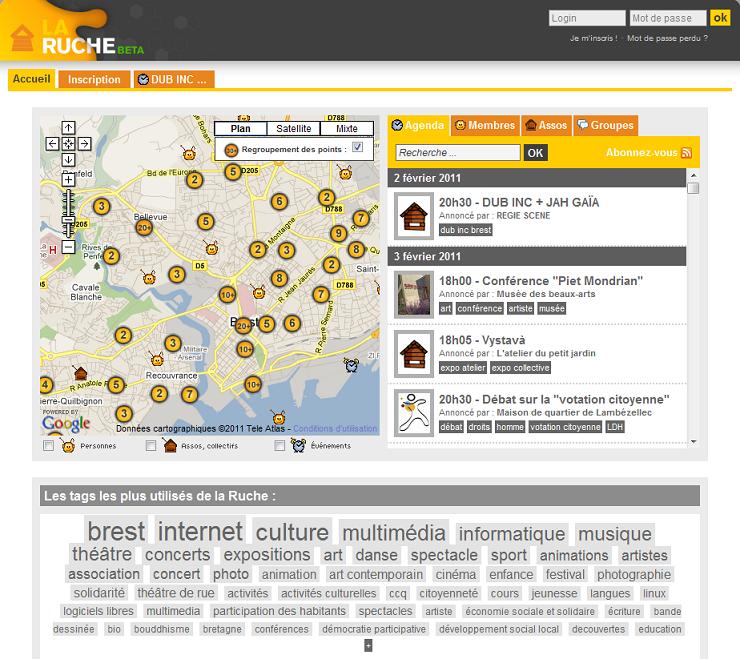Select the Membres tab
This screenshot has height=659, width=740.
tap(485, 126)
